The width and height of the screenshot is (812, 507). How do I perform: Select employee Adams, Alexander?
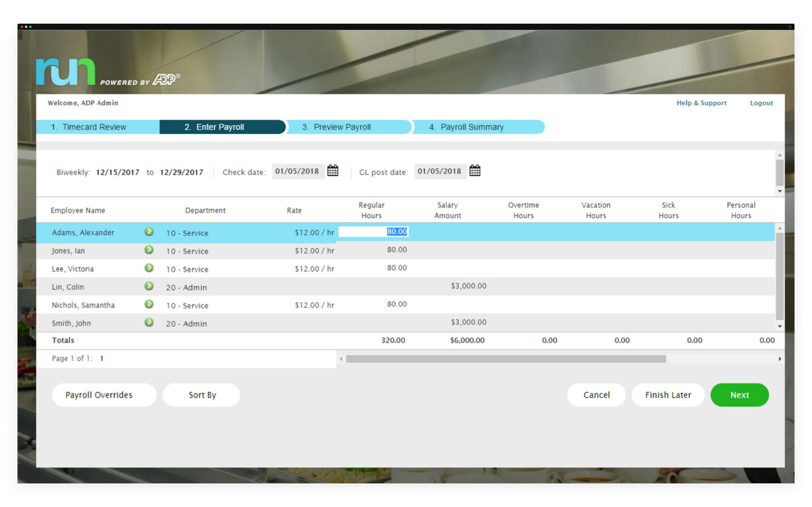[x=83, y=233]
